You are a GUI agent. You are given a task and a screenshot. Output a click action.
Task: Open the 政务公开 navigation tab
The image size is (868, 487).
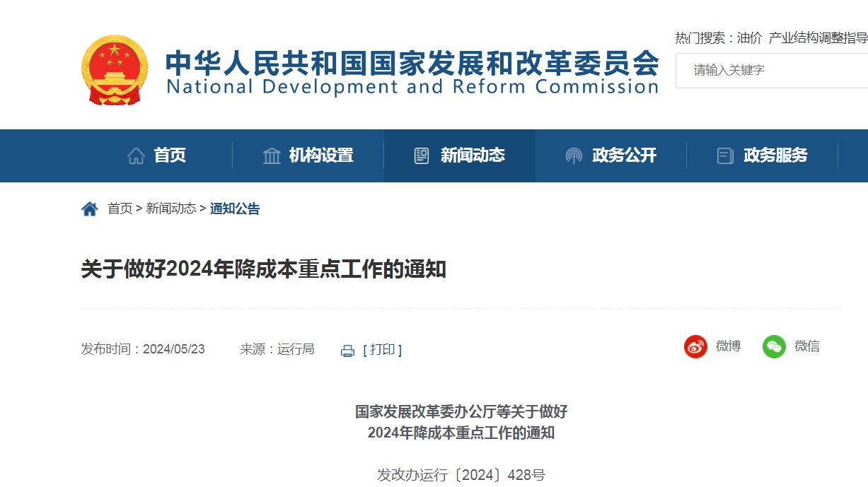coord(611,156)
